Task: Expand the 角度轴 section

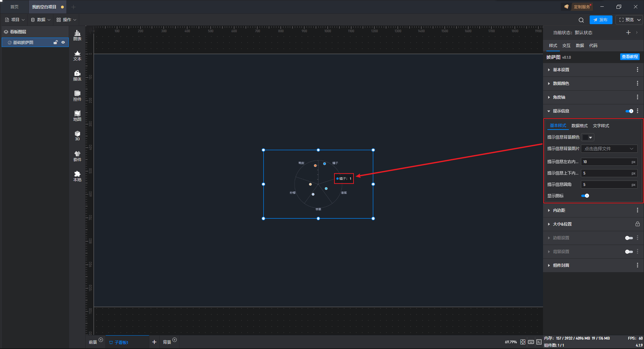Action: point(549,97)
